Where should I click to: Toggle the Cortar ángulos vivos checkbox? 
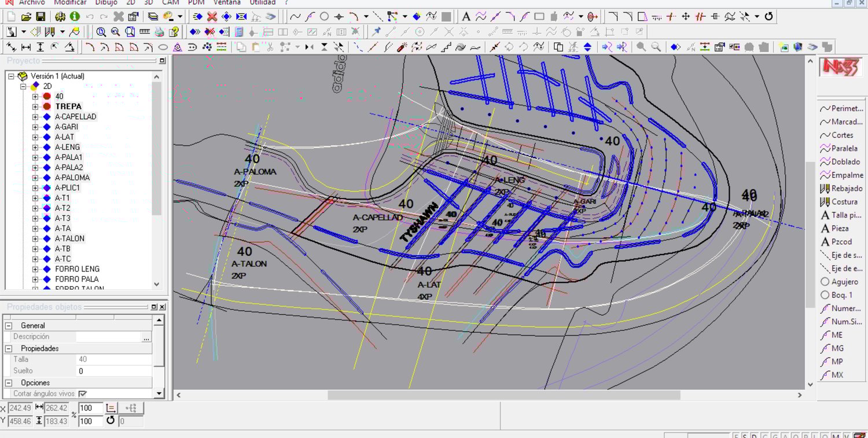(83, 394)
